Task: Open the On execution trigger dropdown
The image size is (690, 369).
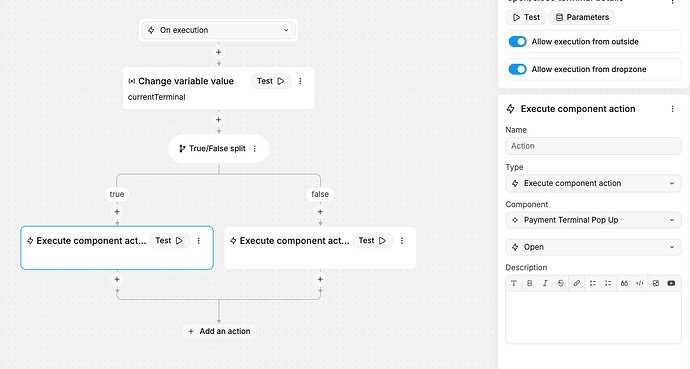Action: 218,30
